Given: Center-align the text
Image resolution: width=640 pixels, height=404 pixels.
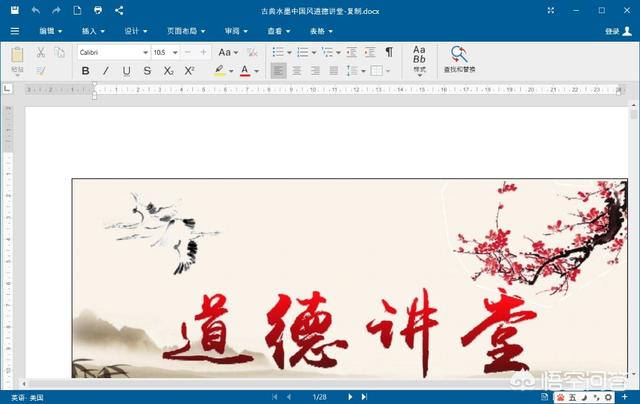Looking at the screenshot, I should click(x=297, y=71).
